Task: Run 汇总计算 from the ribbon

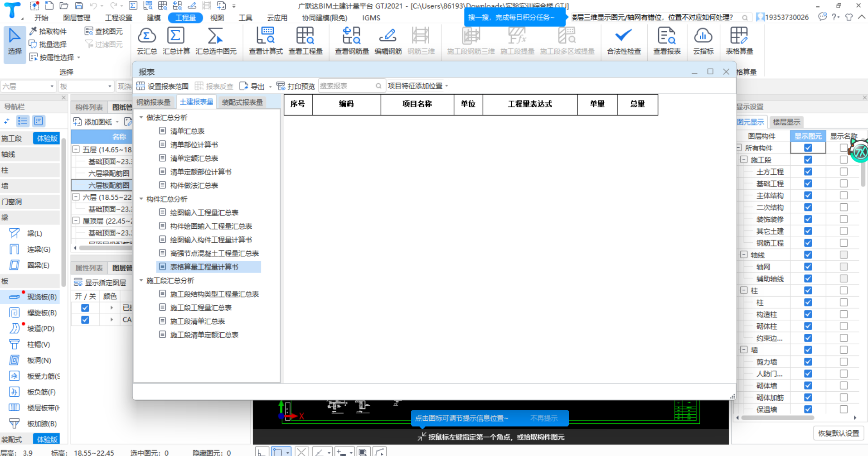Action: click(x=176, y=41)
